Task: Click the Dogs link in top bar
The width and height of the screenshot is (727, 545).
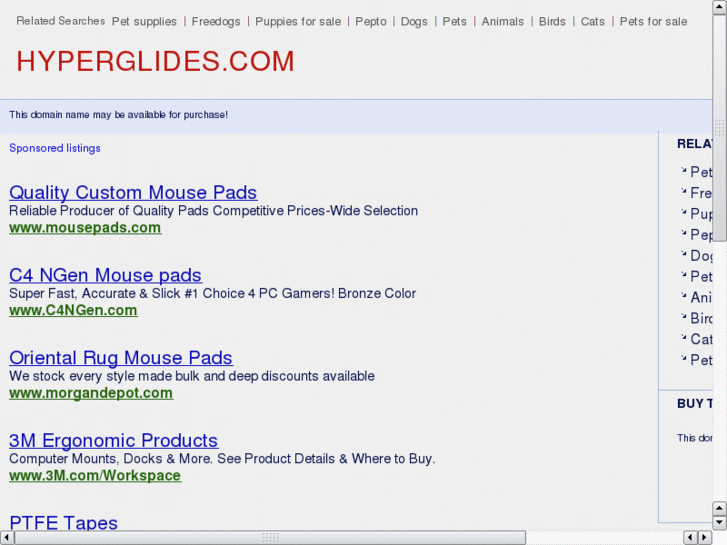Action: (414, 22)
